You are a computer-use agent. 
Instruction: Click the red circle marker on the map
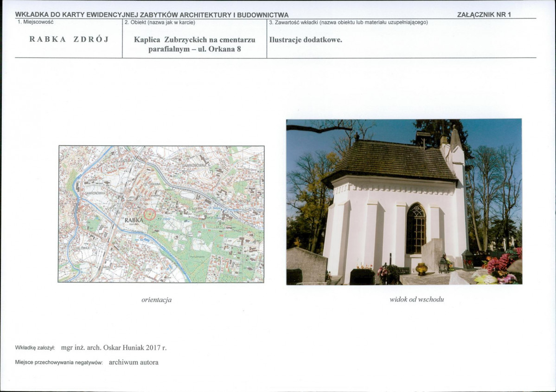coord(149,214)
